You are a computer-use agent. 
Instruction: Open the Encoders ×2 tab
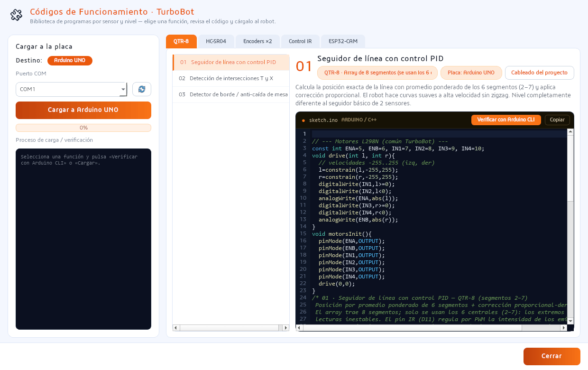(x=257, y=41)
